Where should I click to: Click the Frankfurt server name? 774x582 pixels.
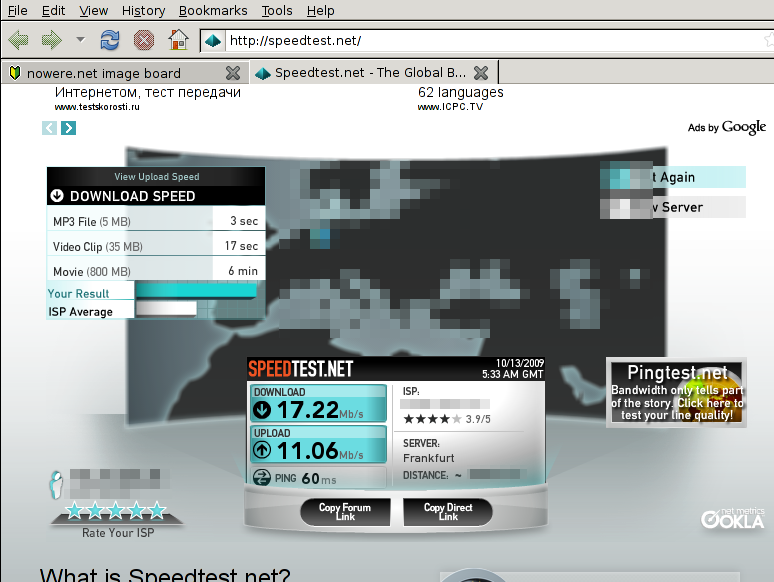428,458
